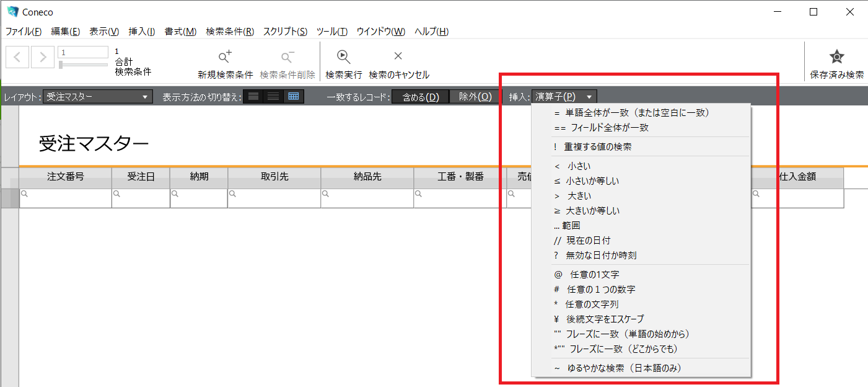Switch to form view icon
The image size is (868, 387).
pos(253,97)
